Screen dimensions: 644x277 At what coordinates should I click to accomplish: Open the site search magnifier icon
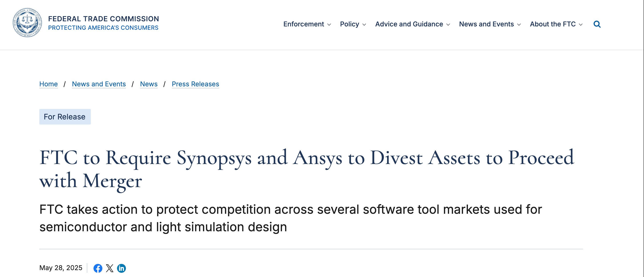(597, 24)
